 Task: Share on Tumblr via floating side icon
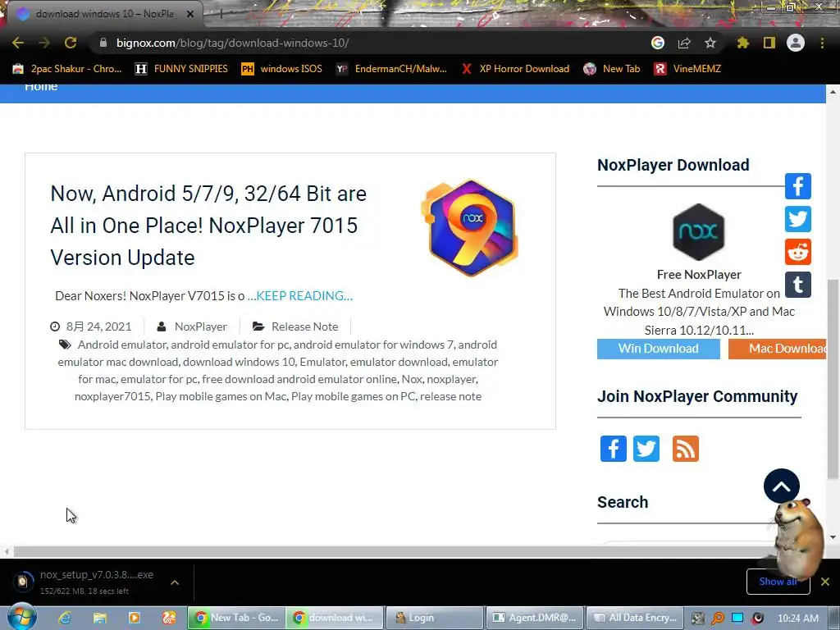[x=797, y=285]
